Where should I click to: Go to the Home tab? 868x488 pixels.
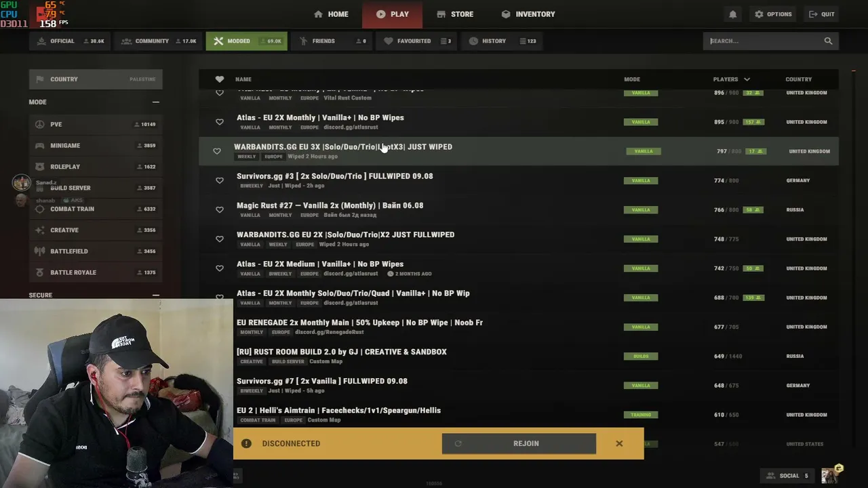coord(332,14)
